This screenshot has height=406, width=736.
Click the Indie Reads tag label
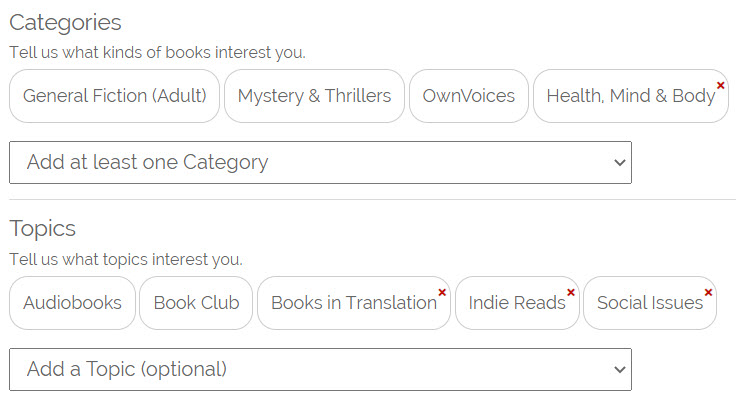[516, 303]
